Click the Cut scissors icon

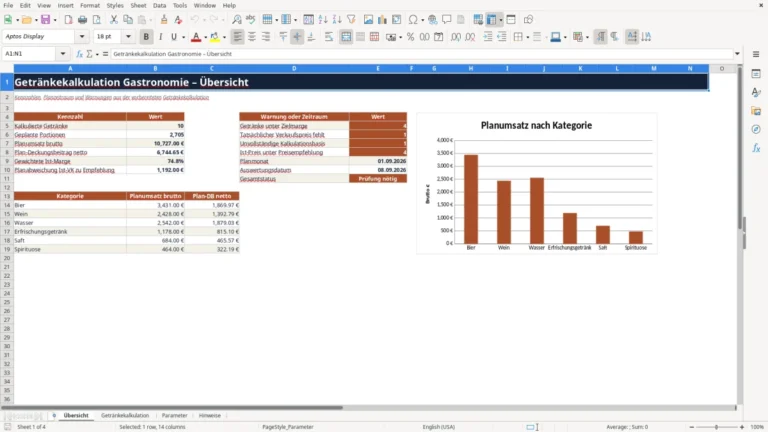click(x=114, y=20)
